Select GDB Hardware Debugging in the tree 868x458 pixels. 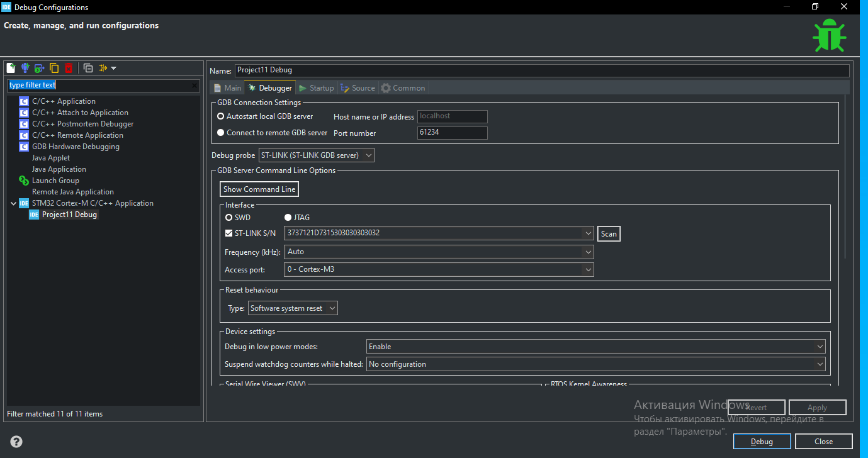pos(76,147)
